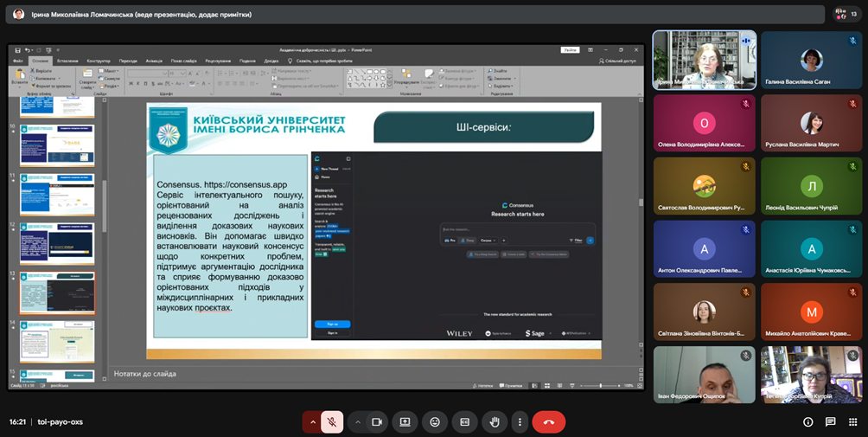Switch to the Вставлення ribbon tab

[67, 61]
